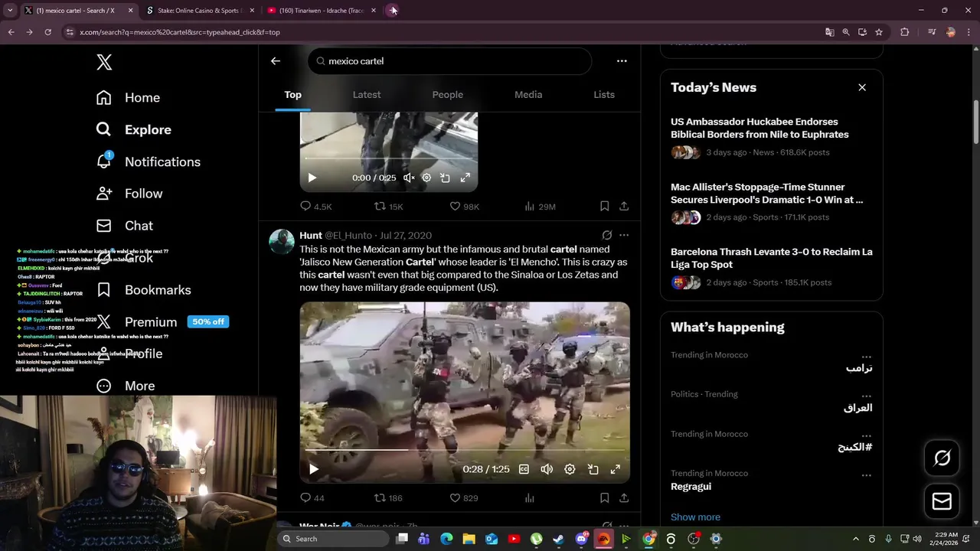This screenshot has width=980, height=551.
Task: Close the Today's News panel
Action: click(862, 87)
